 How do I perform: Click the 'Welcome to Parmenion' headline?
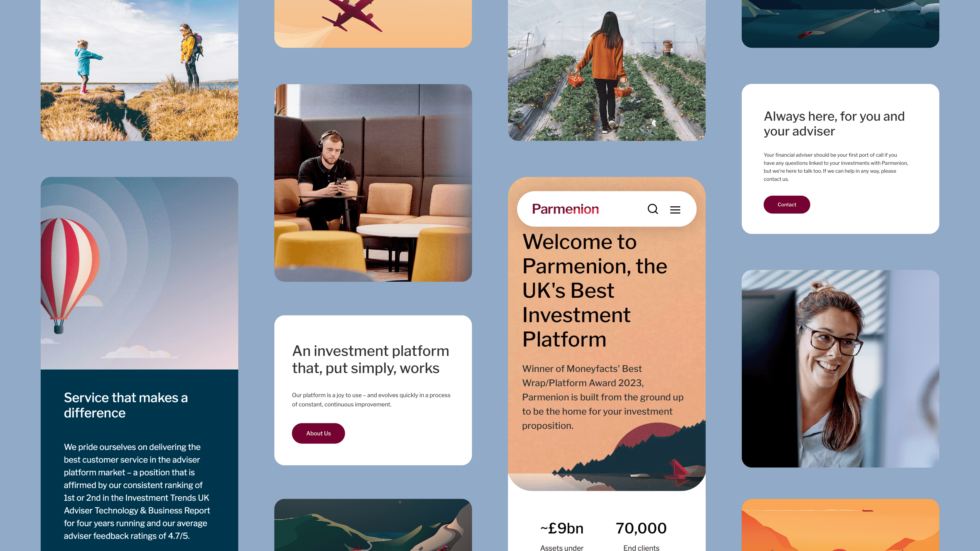tap(595, 291)
